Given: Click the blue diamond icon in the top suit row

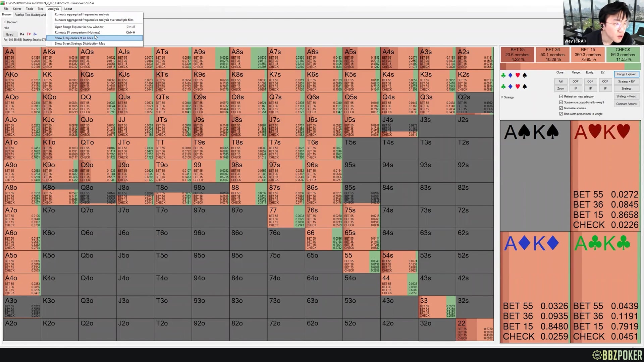Looking at the screenshot, I should pos(510,75).
